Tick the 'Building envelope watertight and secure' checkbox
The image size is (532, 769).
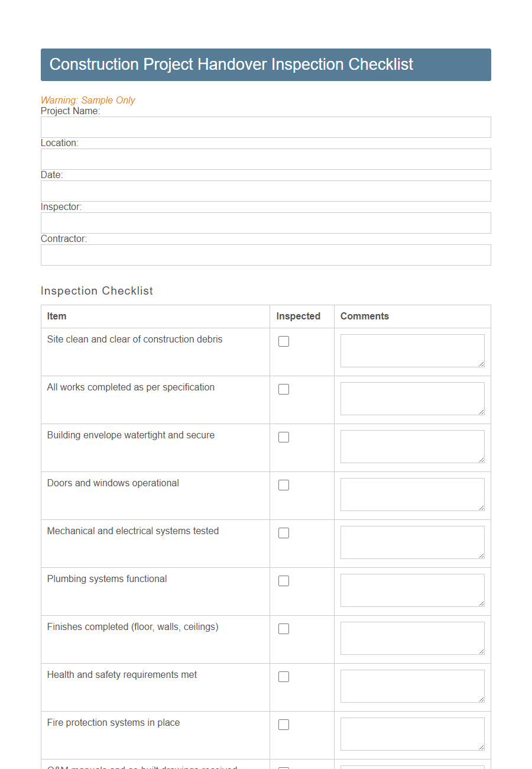(x=284, y=437)
